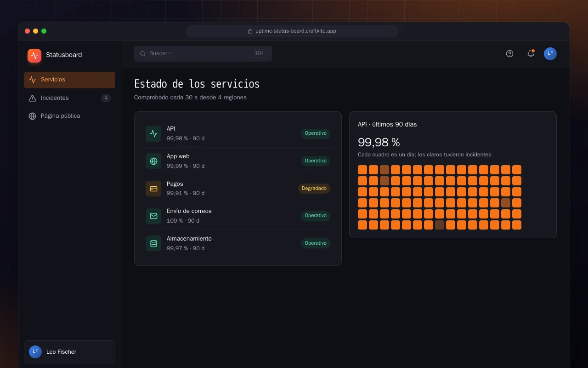
Task: Click the Almacenamiento Operativo badge
Action: 316,243
